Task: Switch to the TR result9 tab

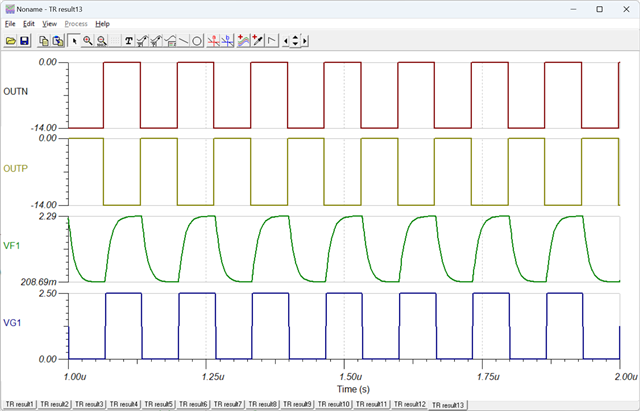Action: (297, 404)
